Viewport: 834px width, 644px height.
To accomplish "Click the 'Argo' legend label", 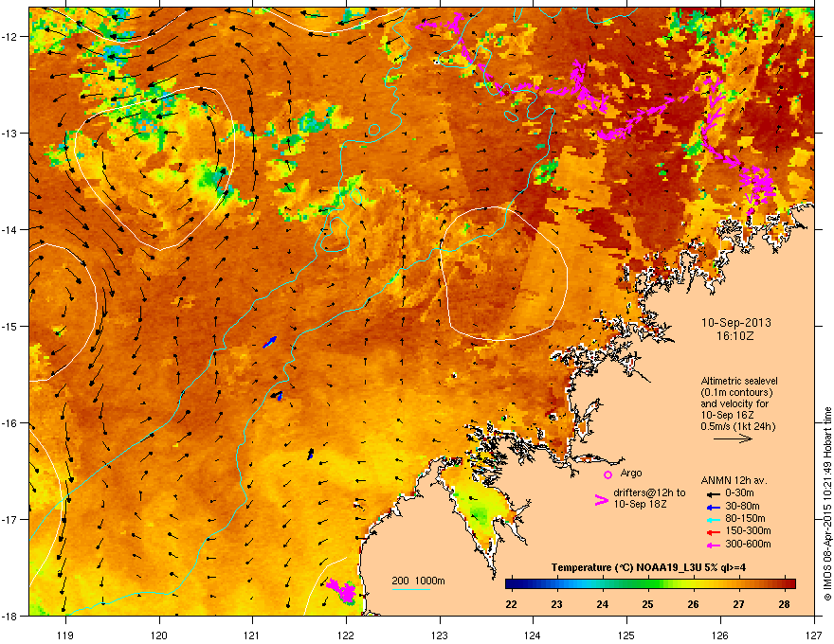I will (x=631, y=473).
